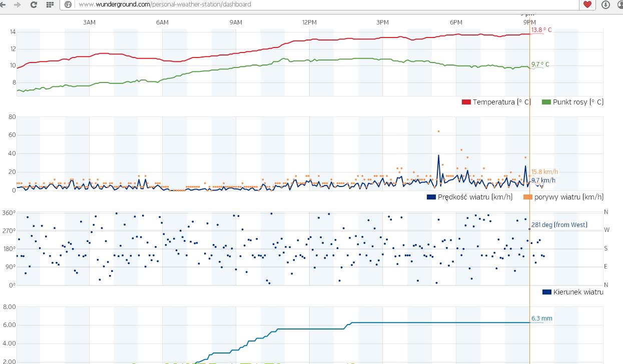This screenshot has width=623, height=364.
Task: Open the apps grid (speed dial) icon
Action: pyautogui.click(x=50, y=4)
